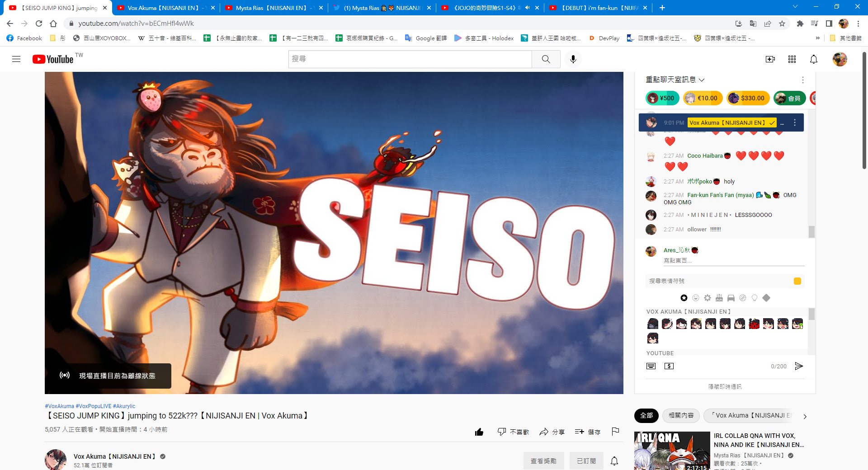Open a new browser tab
The width and height of the screenshot is (868, 470).
click(662, 8)
